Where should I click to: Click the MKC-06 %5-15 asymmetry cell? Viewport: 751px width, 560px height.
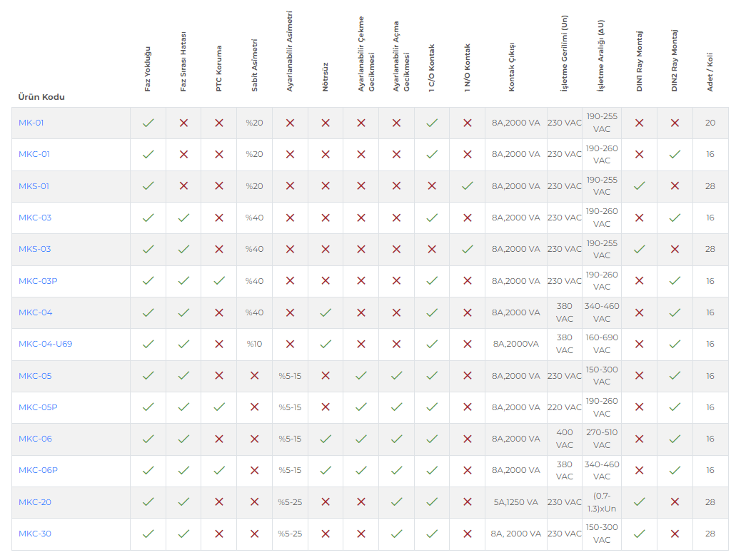click(x=290, y=439)
